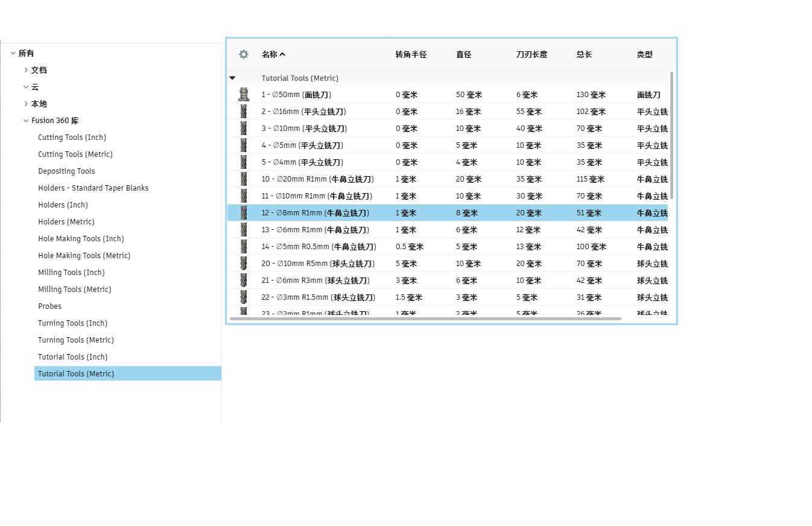
Task: Sort by the 总长 column header
Action: pos(584,54)
